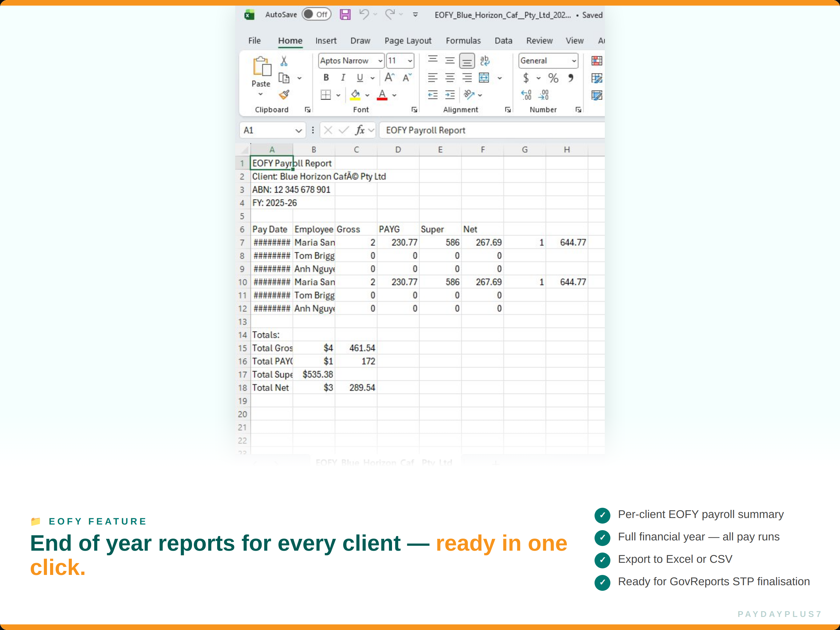
Task: Select the Format Painter tool
Action: coord(284,95)
